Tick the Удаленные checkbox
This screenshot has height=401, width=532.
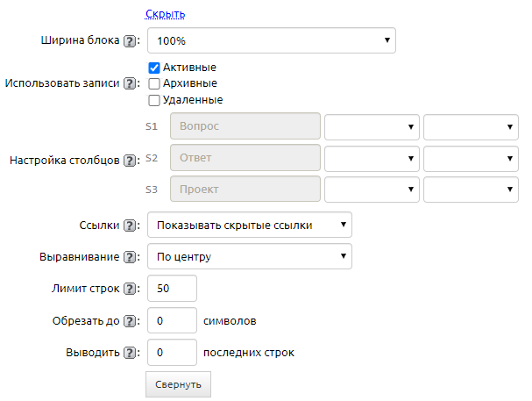154,100
